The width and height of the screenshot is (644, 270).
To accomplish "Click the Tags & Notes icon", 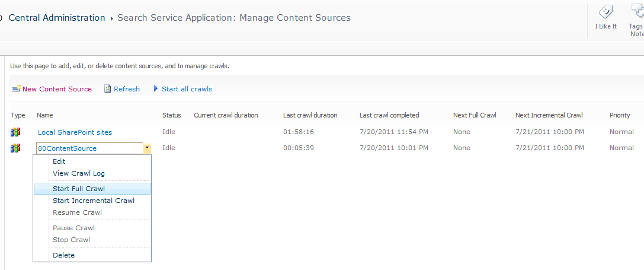I will tap(638, 11).
